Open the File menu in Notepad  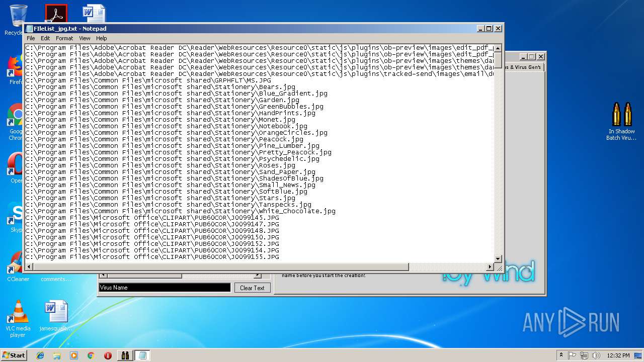click(31, 38)
